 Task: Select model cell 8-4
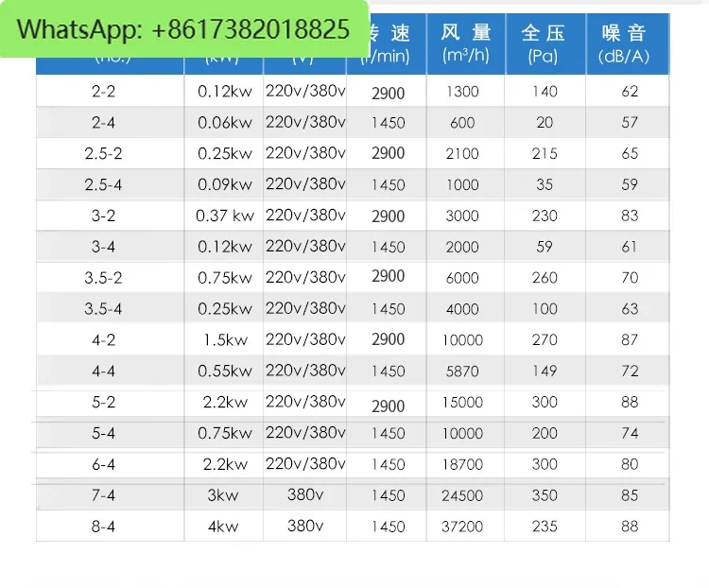104,526
